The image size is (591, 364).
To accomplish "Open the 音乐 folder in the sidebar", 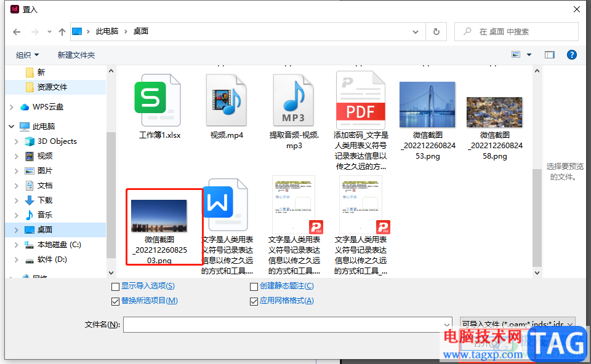I will pos(44,215).
